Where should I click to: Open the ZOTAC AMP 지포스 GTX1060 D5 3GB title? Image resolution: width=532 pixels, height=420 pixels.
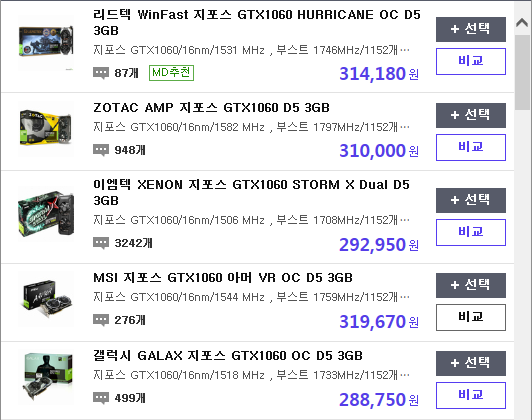tap(211, 108)
